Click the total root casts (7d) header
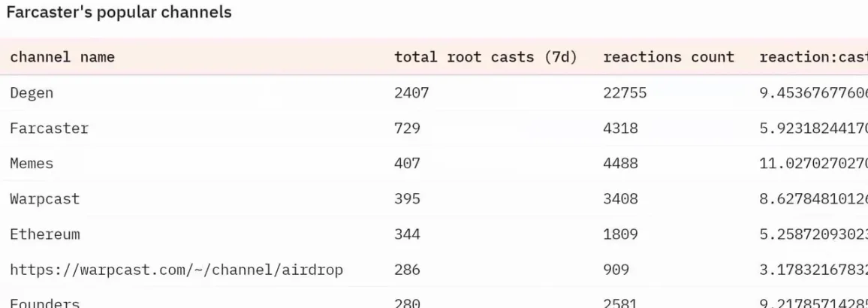This screenshot has width=868, height=308. [x=485, y=57]
